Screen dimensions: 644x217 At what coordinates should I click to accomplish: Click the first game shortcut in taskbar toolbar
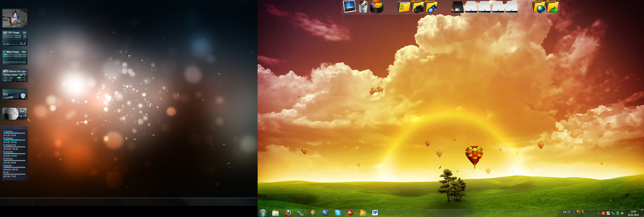click(565, 212)
